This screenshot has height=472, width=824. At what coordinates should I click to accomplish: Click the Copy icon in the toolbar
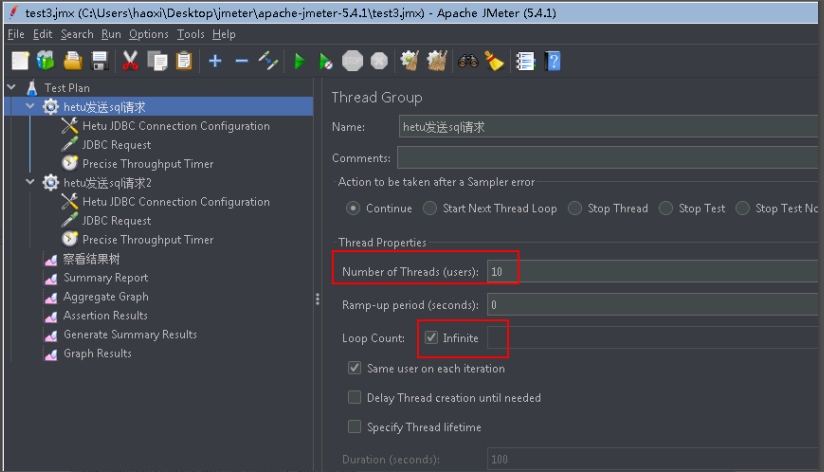[157, 61]
